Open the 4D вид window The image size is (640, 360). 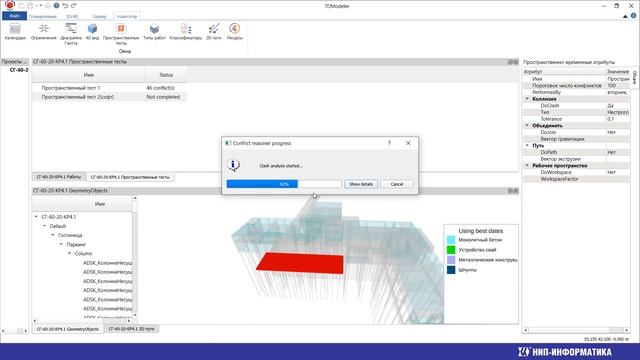coord(92,32)
